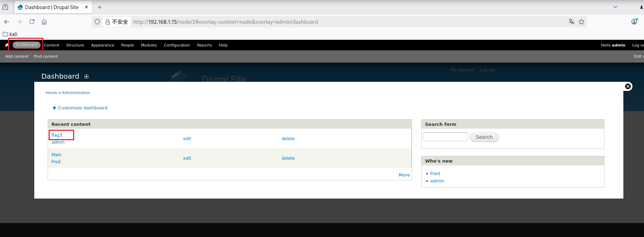The height and width of the screenshot is (237, 644).
Task: Open the flag3 content link
Action: coord(57,135)
